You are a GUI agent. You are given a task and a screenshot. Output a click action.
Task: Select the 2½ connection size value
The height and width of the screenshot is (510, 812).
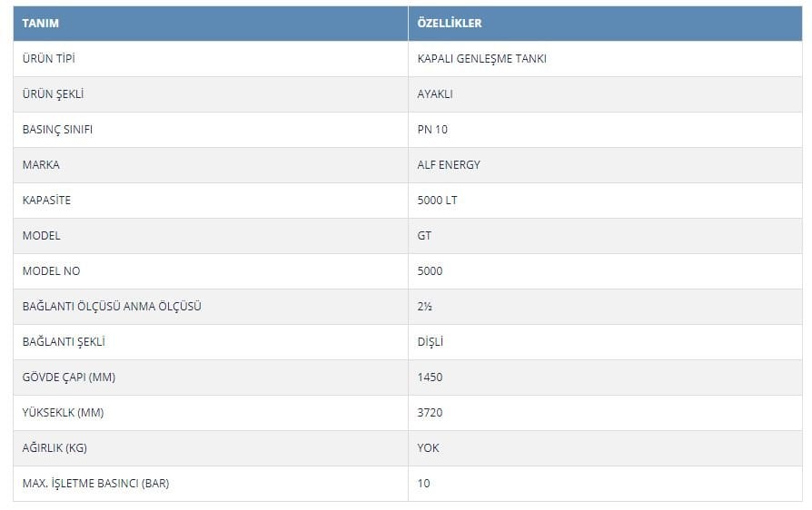tap(425, 306)
